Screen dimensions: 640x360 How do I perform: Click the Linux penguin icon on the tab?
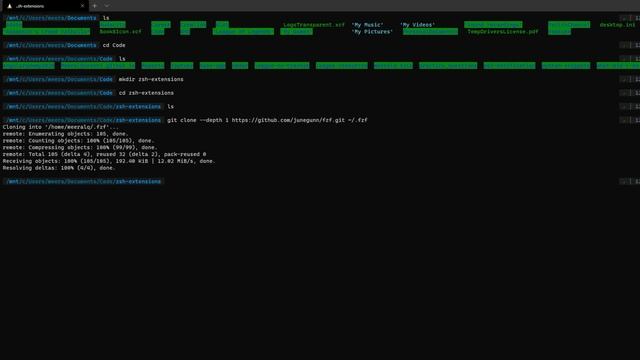coord(9,6)
